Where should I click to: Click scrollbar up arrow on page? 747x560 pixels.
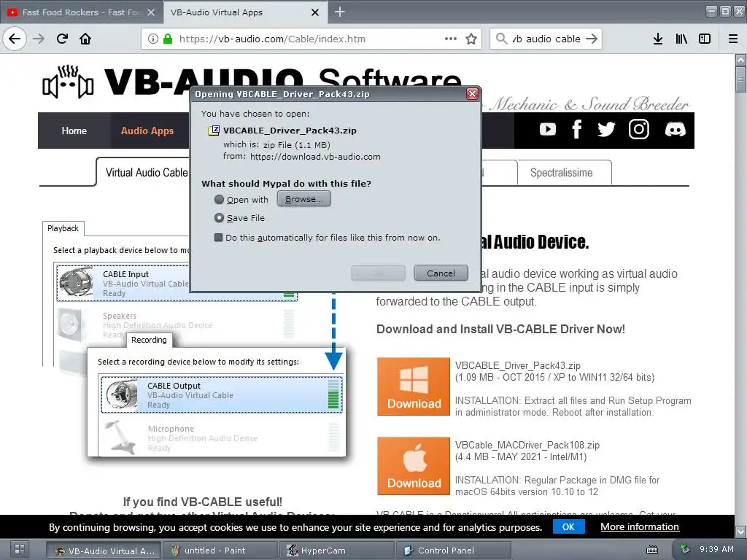[740, 60]
